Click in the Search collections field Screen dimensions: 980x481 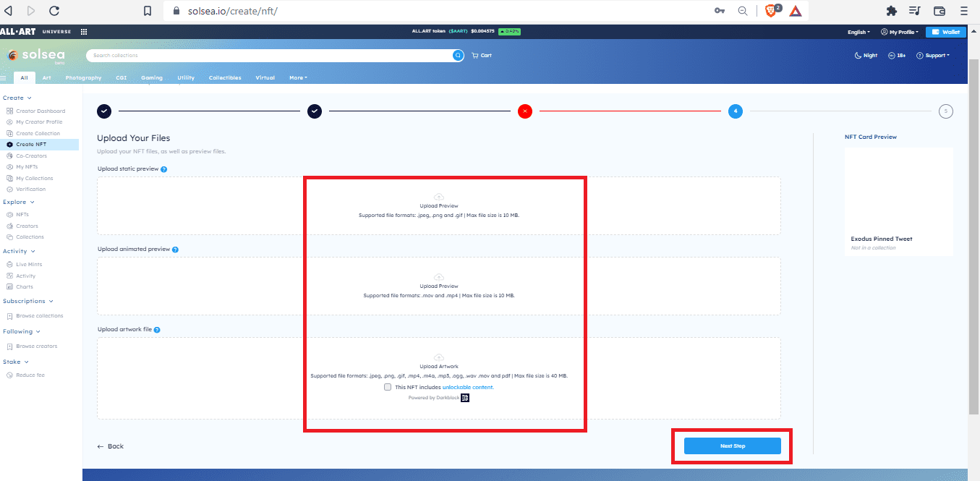[268, 56]
